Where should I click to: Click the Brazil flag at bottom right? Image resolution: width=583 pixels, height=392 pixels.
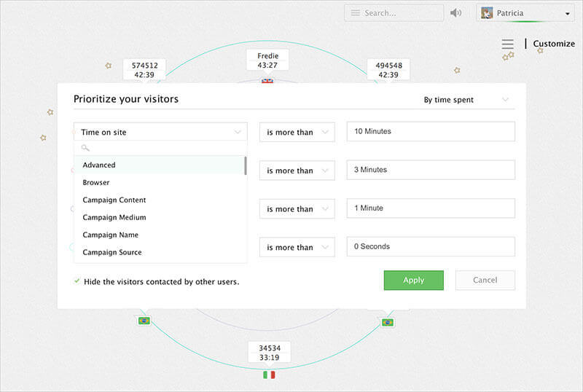point(388,323)
